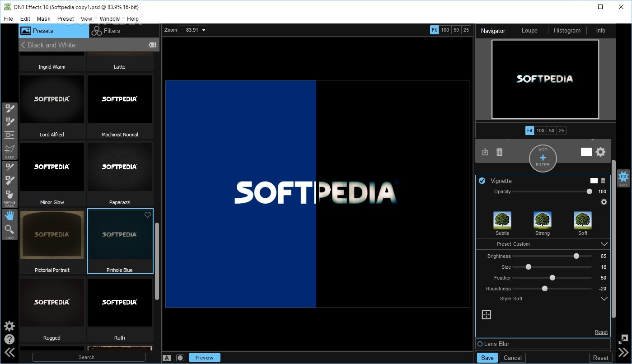This screenshot has height=364, width=632.
Task: Select the Masking Brush tool
Action: [9, 108]
